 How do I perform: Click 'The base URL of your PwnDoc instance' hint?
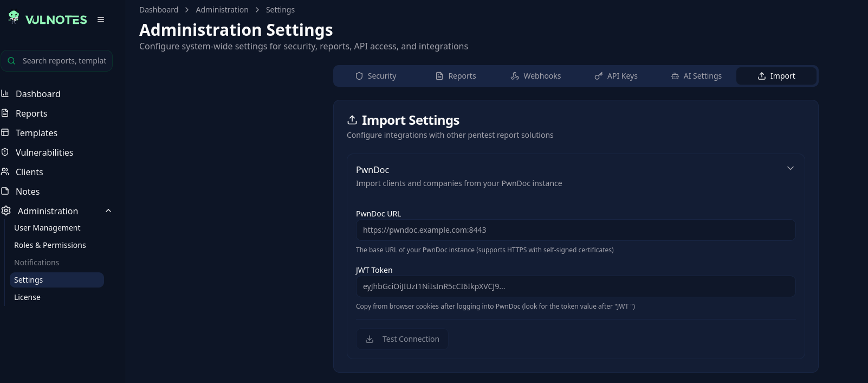click(x=485, y=250)
